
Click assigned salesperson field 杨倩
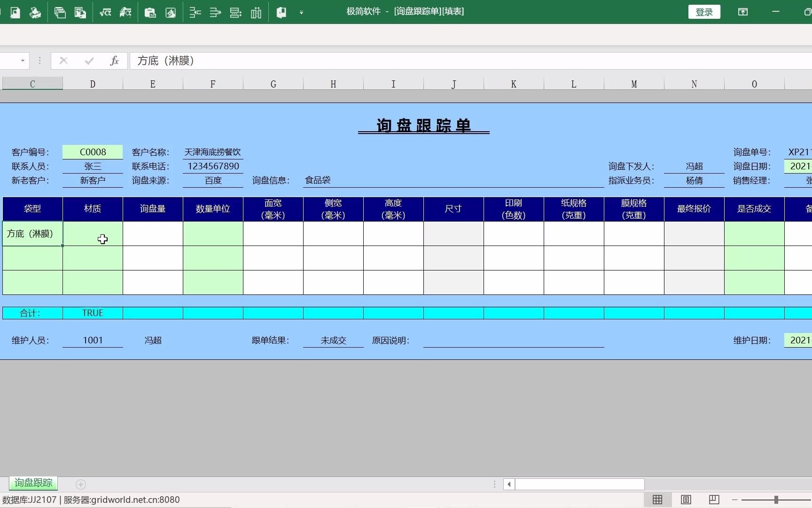coord(694,180)
